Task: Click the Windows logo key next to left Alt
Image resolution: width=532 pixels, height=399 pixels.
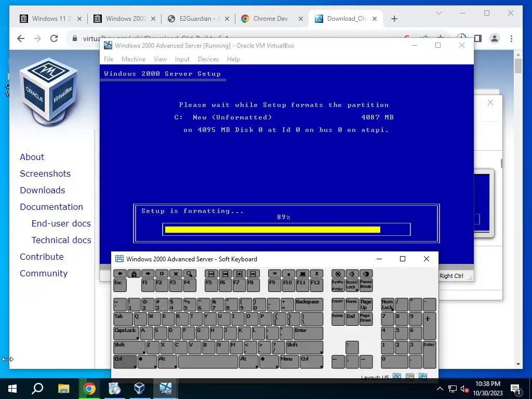Action: [147, 362]
